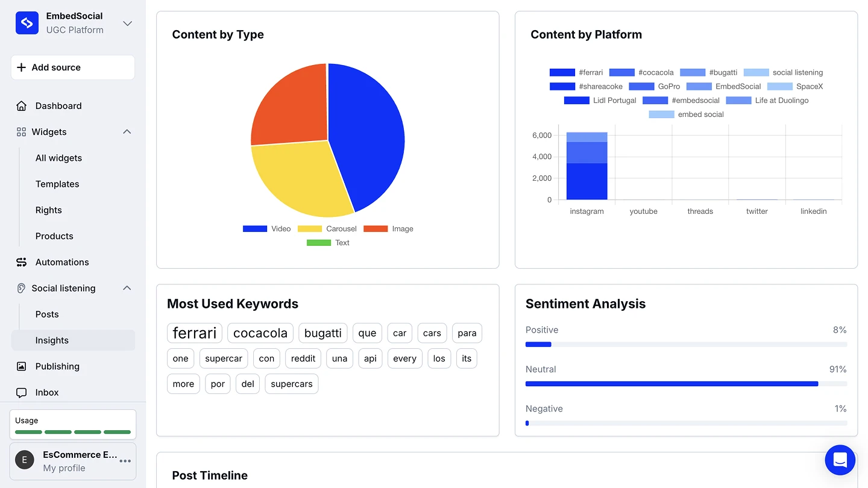Select the cocacola keyword tag
Screen dimensions: 868x488
[x=260, y=333]
